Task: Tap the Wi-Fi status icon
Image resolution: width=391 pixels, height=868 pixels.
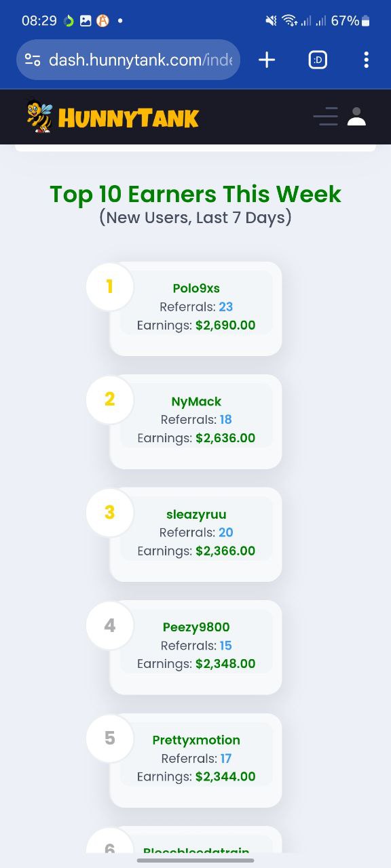Action: 290,21
